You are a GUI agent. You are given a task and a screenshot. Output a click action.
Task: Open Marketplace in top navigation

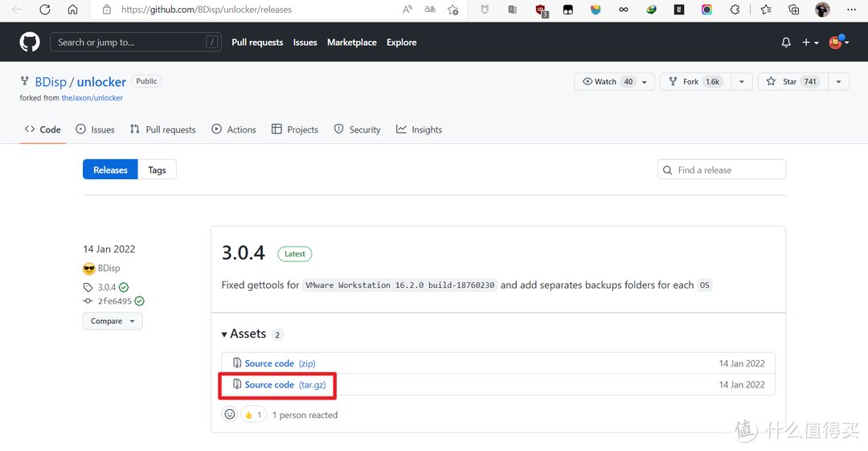[351, 42]
